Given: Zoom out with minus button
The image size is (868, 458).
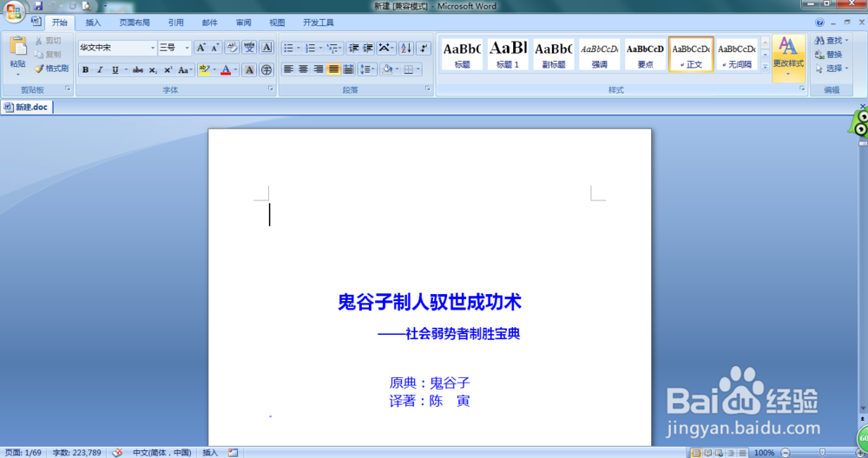Looking at the screenshot, I should (786, 453).
